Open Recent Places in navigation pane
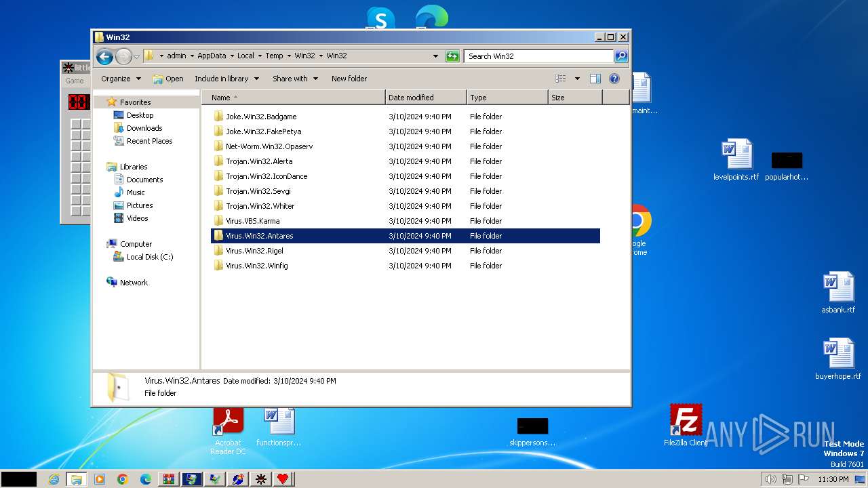868x488 pixels. click(x=149, y=141)
